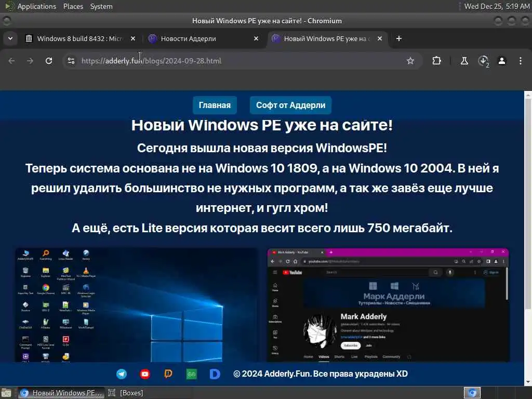Open the Chrome Labs flask icon

click(464, 61)
